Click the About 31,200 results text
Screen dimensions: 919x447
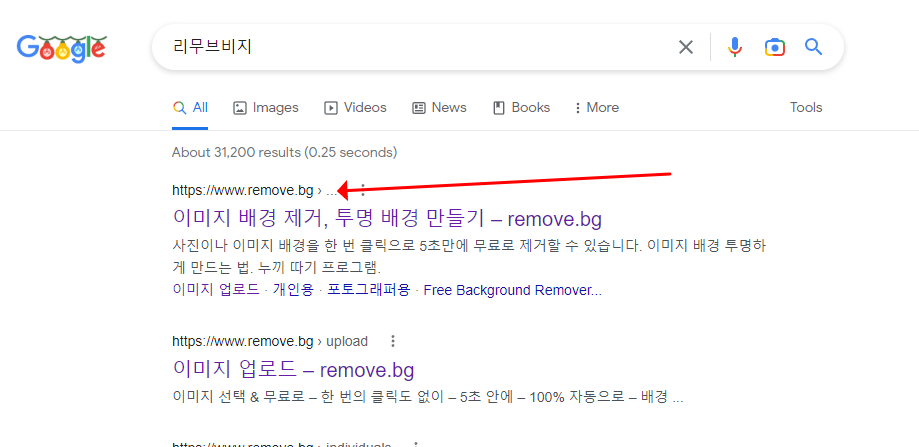[284, 153]
